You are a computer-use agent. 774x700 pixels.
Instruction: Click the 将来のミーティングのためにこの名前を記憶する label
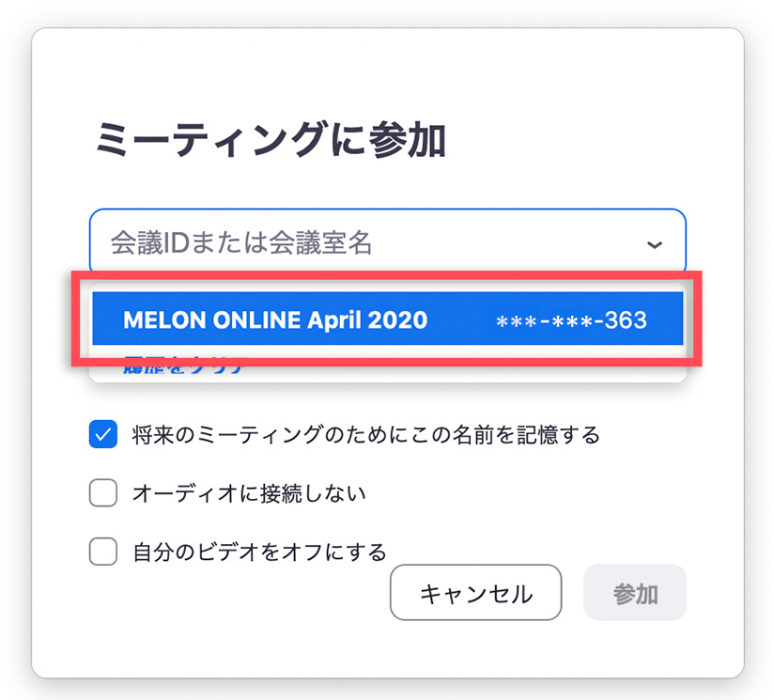(x=365, y=435)
